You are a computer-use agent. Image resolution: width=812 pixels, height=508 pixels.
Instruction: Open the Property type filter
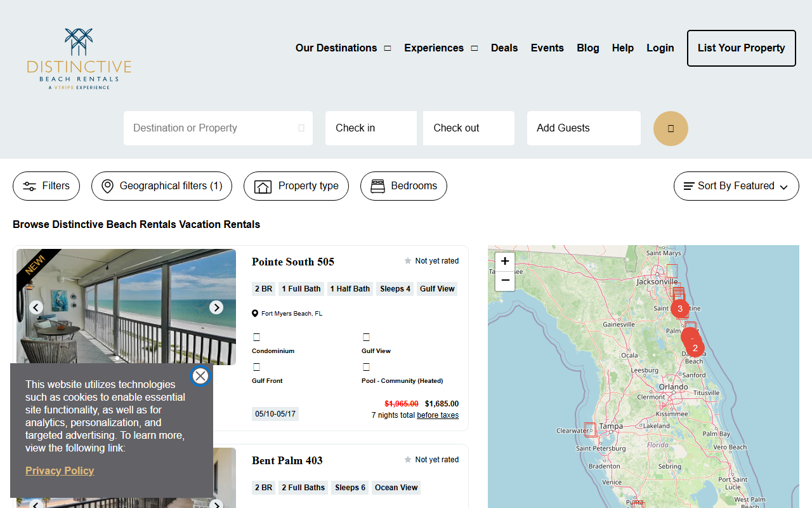[x=296, y=186]
